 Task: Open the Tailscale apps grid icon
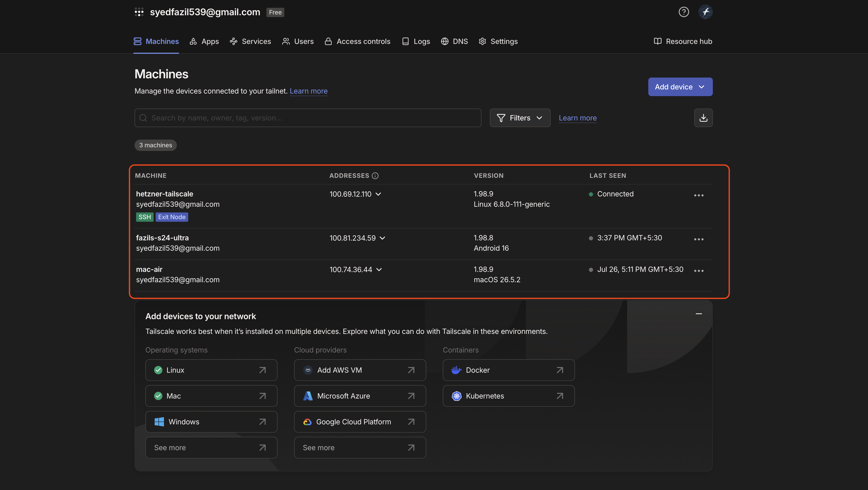(139, 12)
